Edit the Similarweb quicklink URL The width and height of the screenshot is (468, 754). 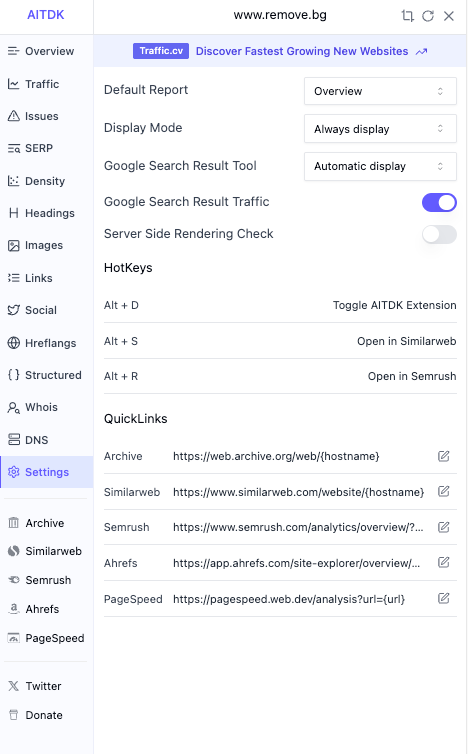443,491
